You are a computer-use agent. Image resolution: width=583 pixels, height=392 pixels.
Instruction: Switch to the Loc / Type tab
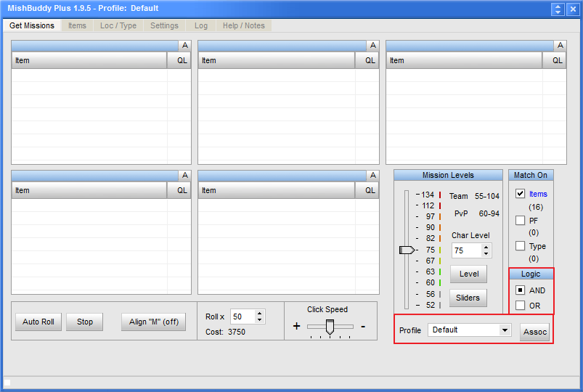point(118,25)
